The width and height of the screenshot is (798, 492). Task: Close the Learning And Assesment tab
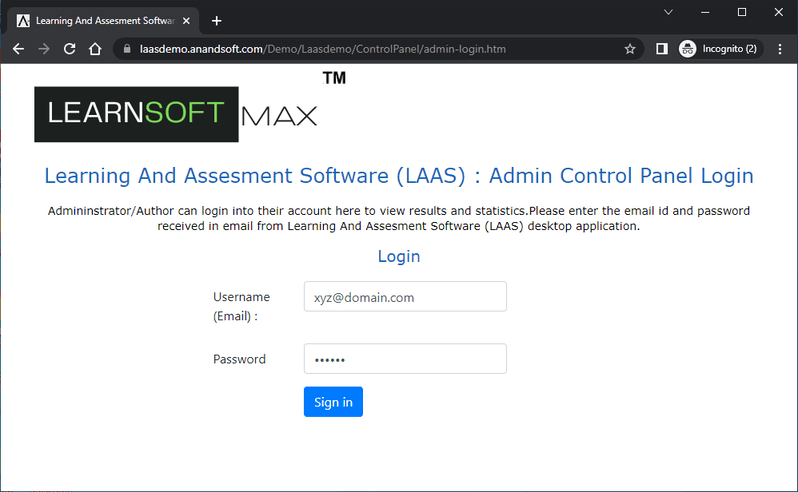[186, 21]
